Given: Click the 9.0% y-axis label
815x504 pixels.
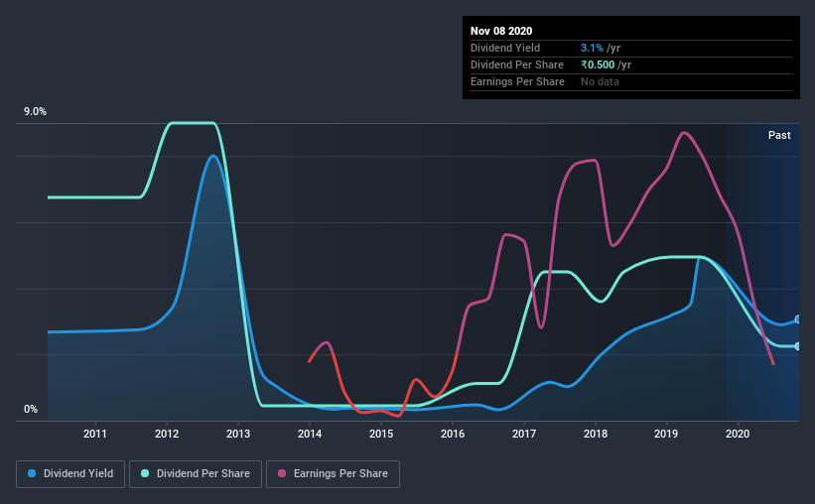Looking at the screenshot, I should pyautogui.click(x=35, y=112).
